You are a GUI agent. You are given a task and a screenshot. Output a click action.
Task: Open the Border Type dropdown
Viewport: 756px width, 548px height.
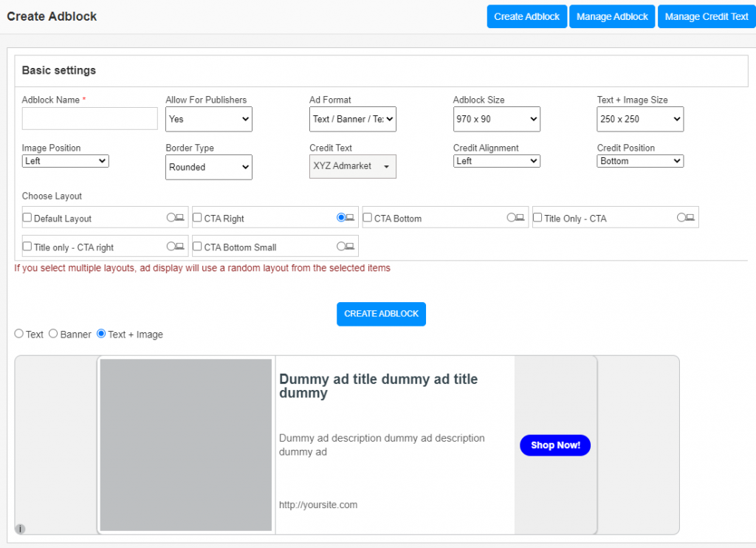[x=208, y=167]
